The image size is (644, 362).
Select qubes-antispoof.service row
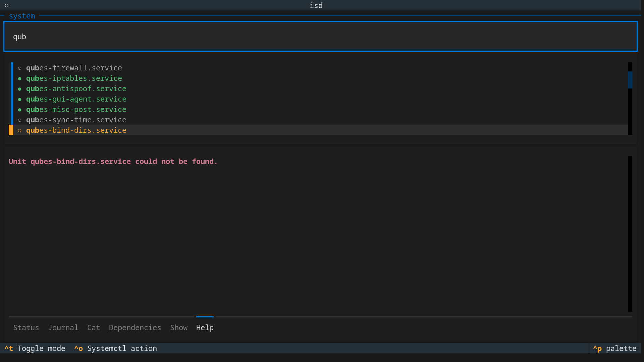(319, 88)
